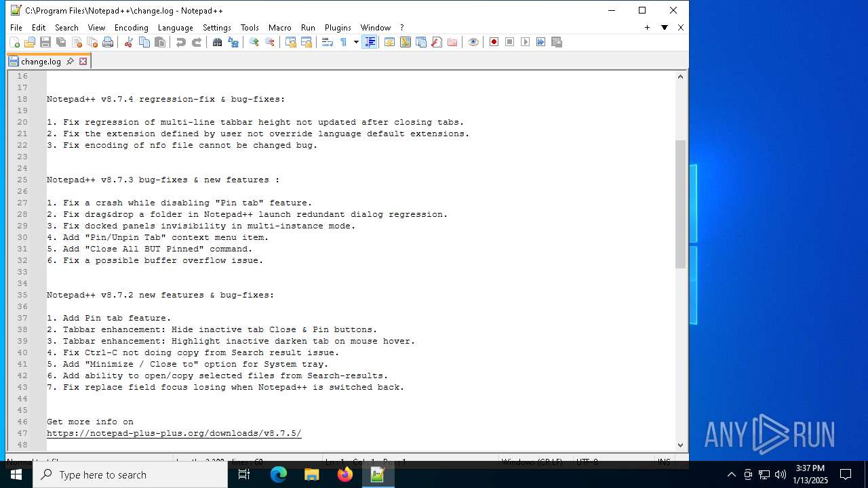Open the Encoding menu

pos(131,28)
